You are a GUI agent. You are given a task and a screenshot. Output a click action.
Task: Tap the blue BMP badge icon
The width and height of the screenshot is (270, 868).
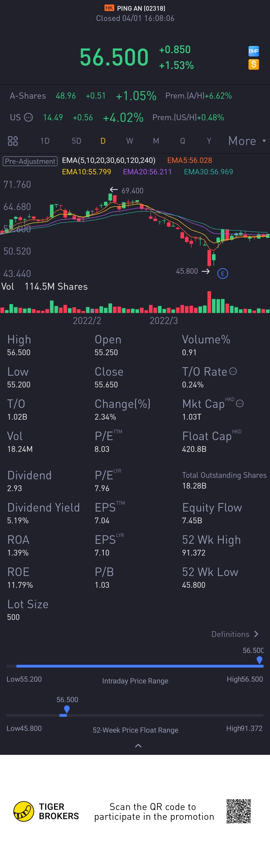point(253,51)
